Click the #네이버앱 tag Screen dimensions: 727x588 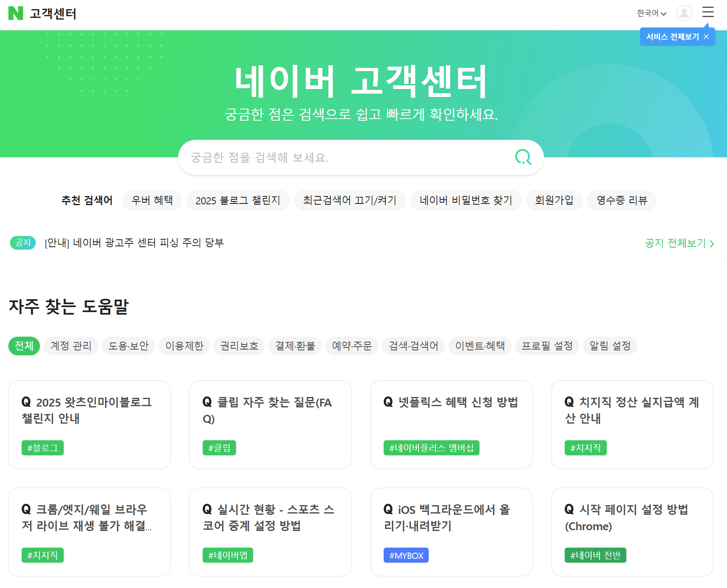228,555
